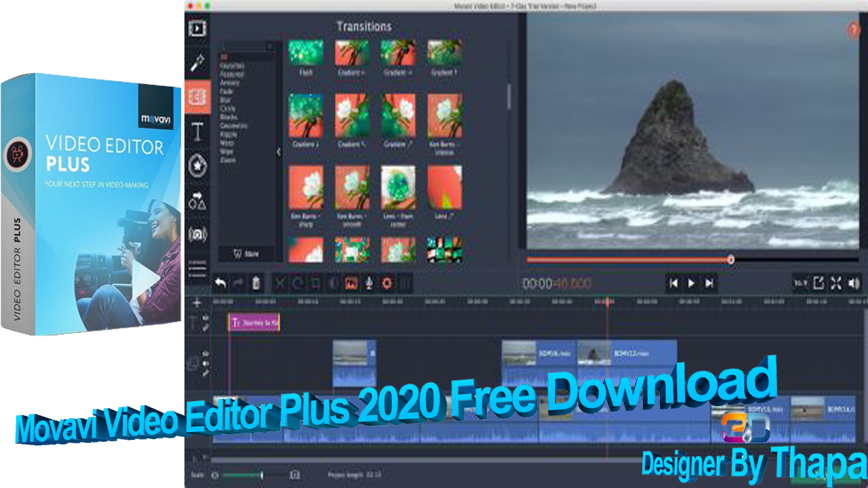The height and width of the screenshot is (488, 868).
Task: Toggle overlay video track visibility eye
Action: [x=205, y=354]
